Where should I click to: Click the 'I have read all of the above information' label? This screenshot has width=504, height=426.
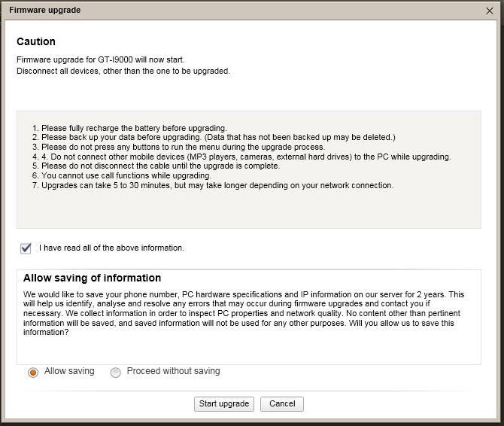tap(111, 248)
